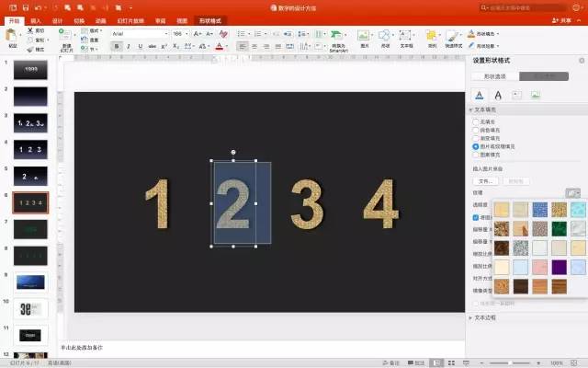Click the picture icon tab in format pane
The height and width of the screenshot is (368, 588).
click(536, 95)
